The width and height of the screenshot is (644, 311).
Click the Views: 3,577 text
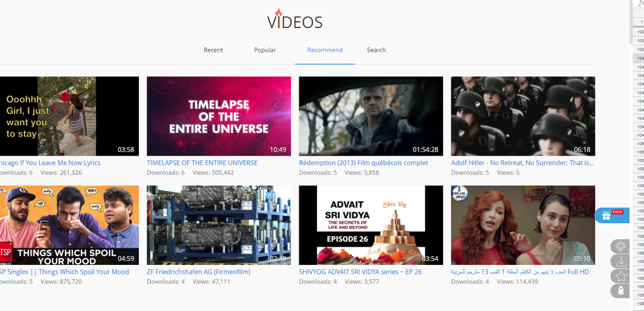[x=362, y=281]
